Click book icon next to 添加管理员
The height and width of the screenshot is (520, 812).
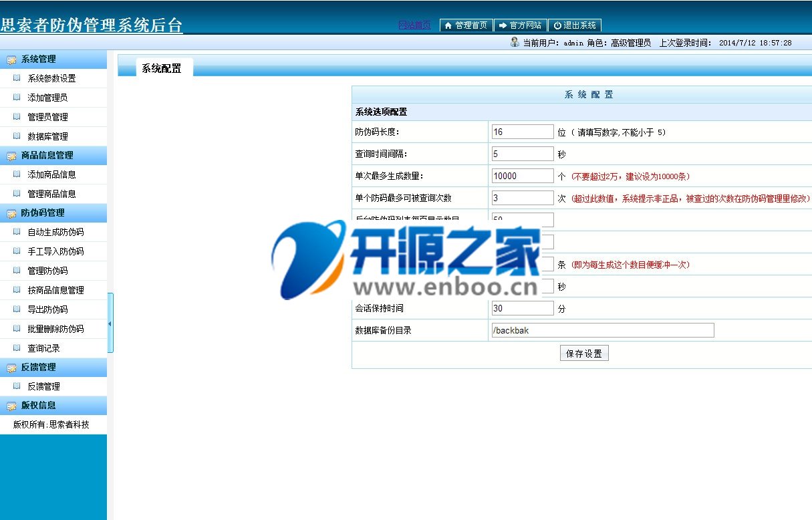(x=17, y=97)
